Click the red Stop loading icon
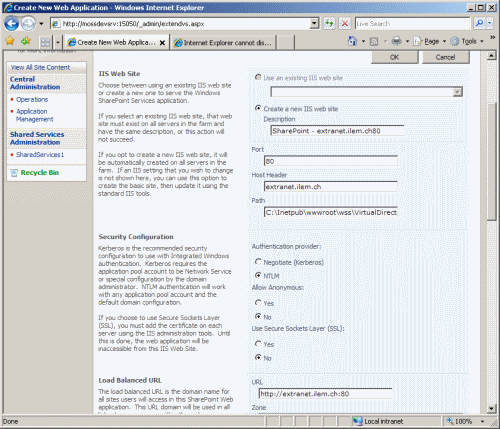The width and height of the screenshot is (500, 429). tap(345, 23)
